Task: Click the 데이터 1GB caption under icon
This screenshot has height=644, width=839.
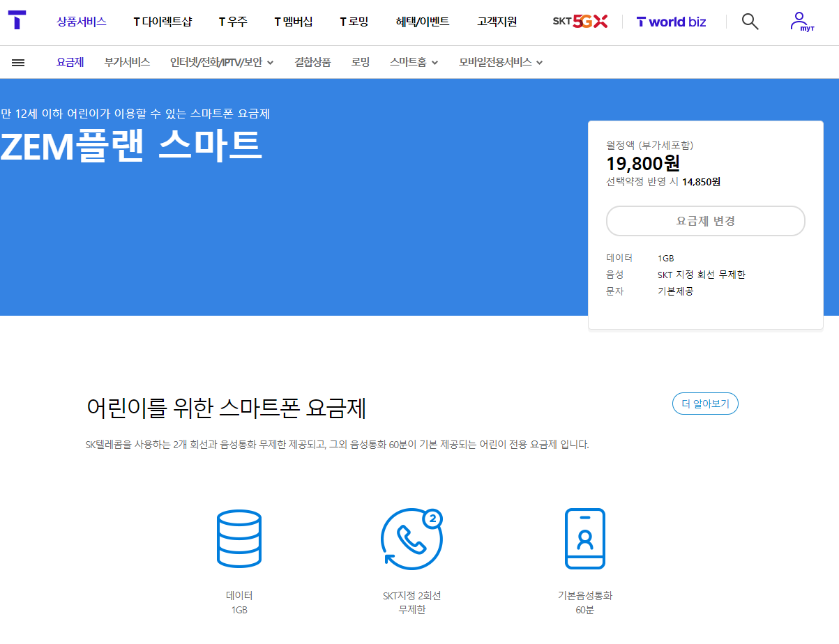Action: click(239, 603)
